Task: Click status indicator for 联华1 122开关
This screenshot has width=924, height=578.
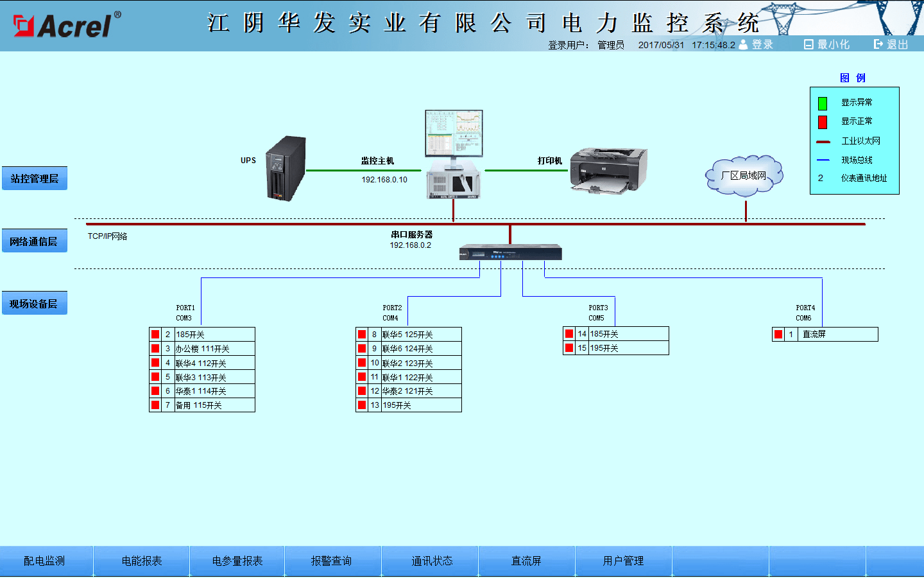Action: pos(362,377)
